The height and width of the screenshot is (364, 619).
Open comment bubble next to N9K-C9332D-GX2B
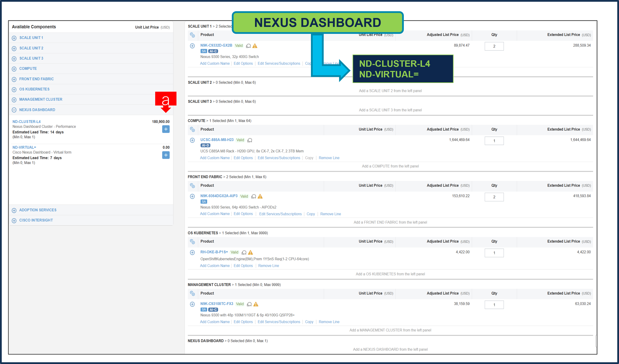point(248,46)
